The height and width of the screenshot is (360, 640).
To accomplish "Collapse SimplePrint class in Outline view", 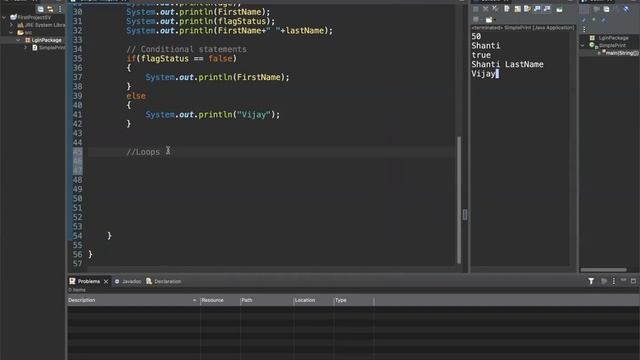I will (x=583, y=45).
